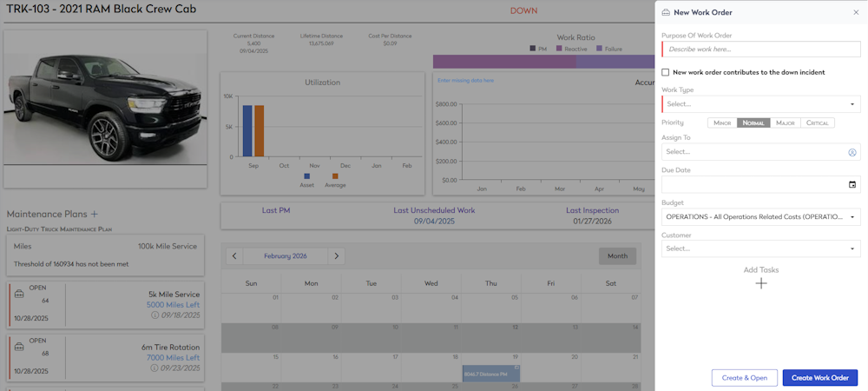Type in Purpose Of Work Order field

[760, 50]
